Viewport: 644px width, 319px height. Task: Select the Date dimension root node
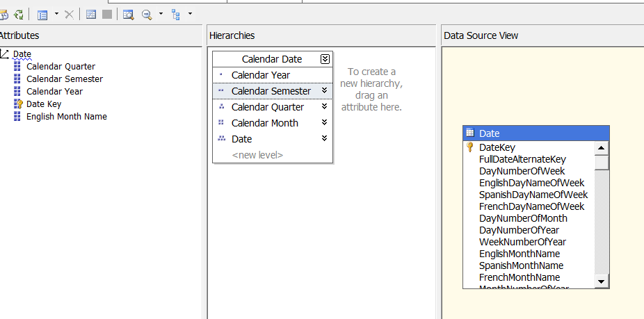tap(22, 54)
